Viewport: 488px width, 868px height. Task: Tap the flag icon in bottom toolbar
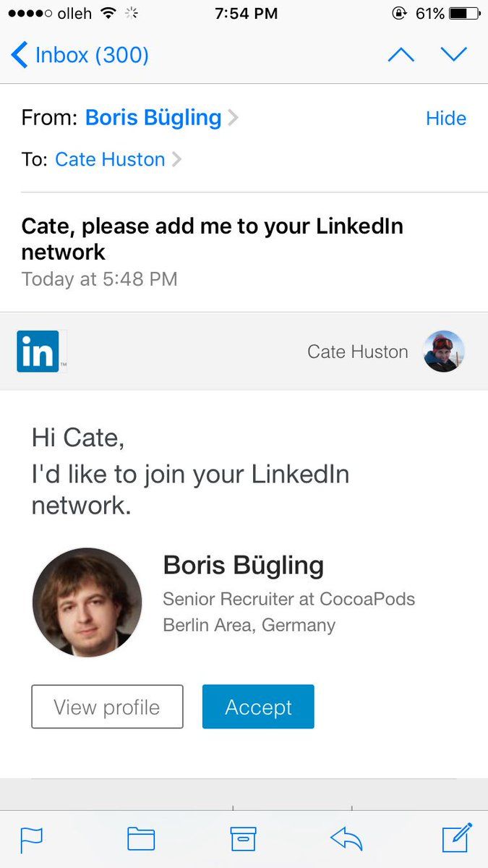click(x=31, y=839)
